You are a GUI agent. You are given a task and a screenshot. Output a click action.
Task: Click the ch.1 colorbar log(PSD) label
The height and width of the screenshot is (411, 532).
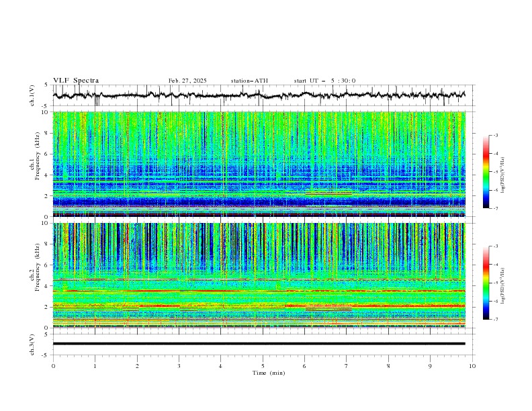(x=502, y=175)
